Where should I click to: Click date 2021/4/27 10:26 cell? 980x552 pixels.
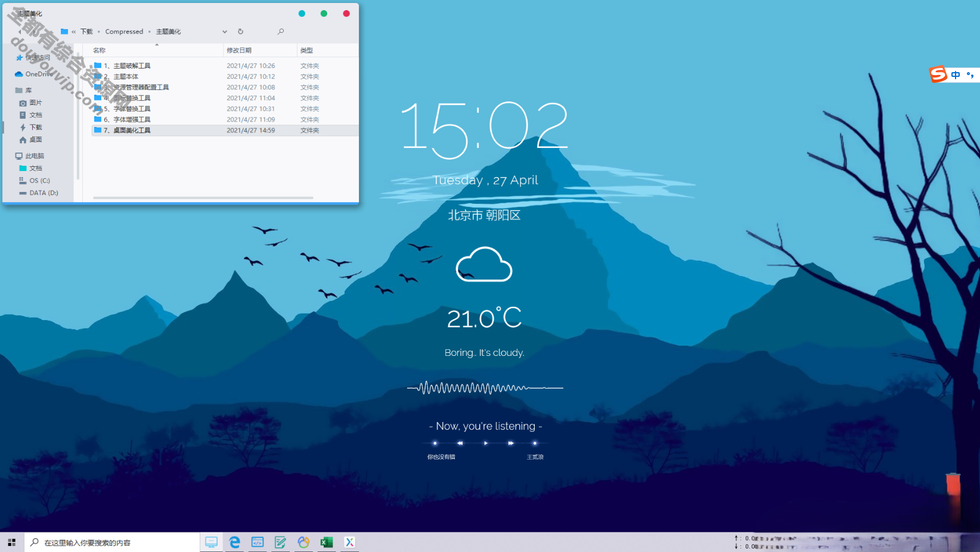251,66
